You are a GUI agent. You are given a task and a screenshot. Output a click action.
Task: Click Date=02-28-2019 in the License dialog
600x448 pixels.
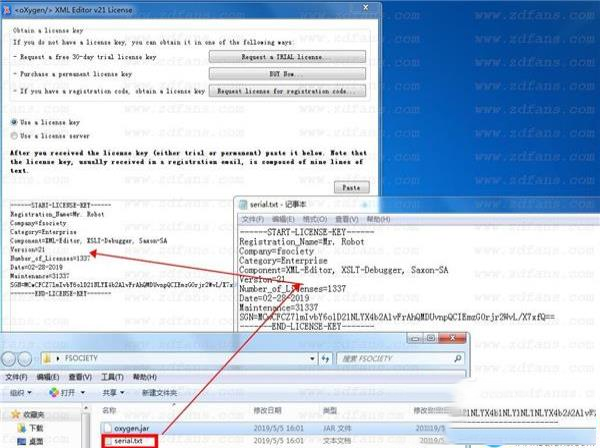pos(36,267)
